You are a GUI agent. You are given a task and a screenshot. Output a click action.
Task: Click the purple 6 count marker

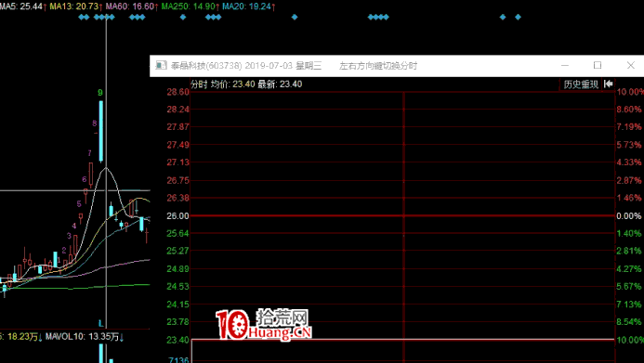click(x=85, y=179)
